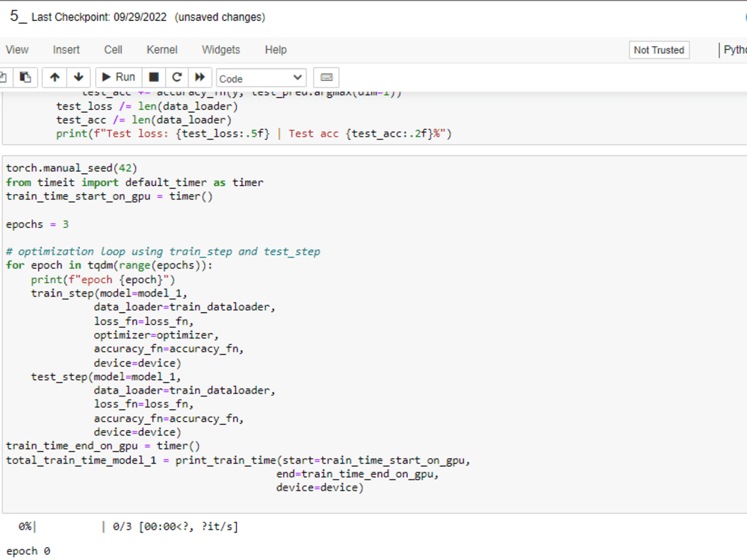Open the Cell menu

114,50
